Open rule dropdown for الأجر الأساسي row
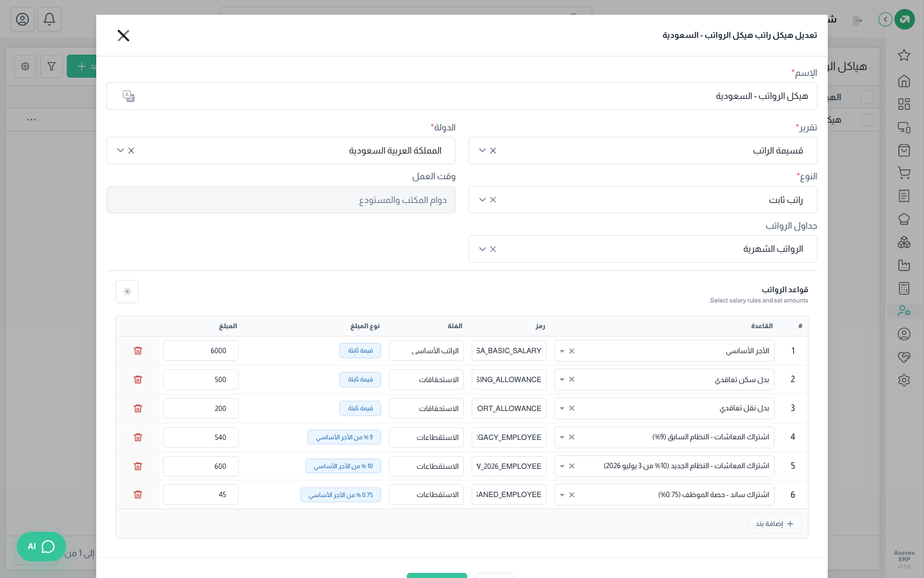The height and width of the screenshot is (578, 924). [562, 351]
